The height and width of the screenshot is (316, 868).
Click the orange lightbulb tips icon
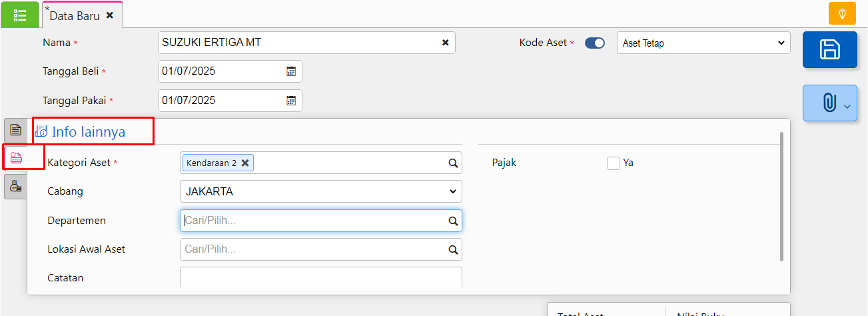tap(842, 14)
